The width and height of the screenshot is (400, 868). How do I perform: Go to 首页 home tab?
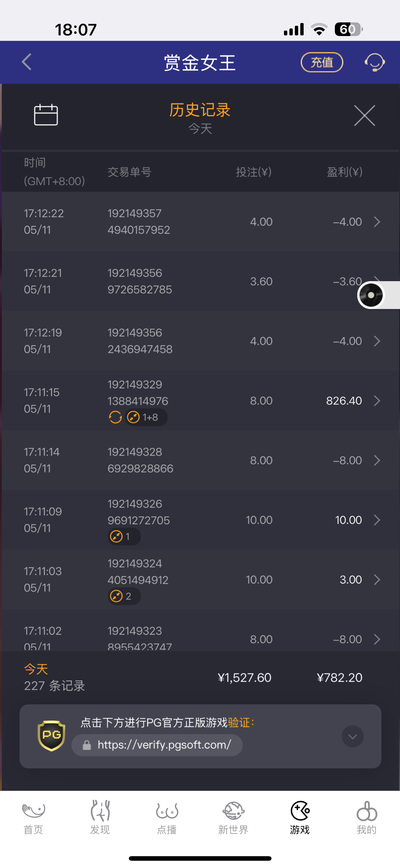point(33,817)
